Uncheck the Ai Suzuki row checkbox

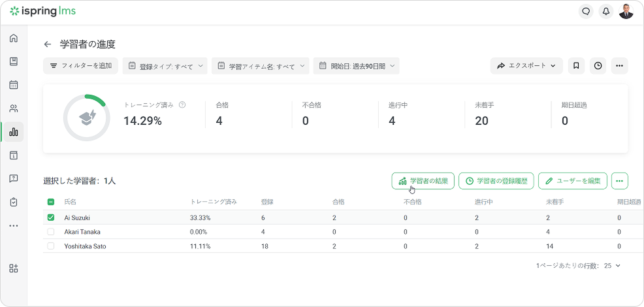[51, 218]
